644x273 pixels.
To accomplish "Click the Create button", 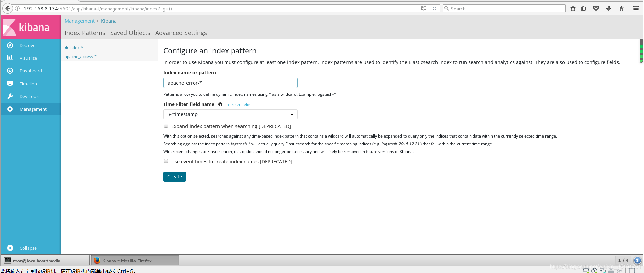I will 175,177.
